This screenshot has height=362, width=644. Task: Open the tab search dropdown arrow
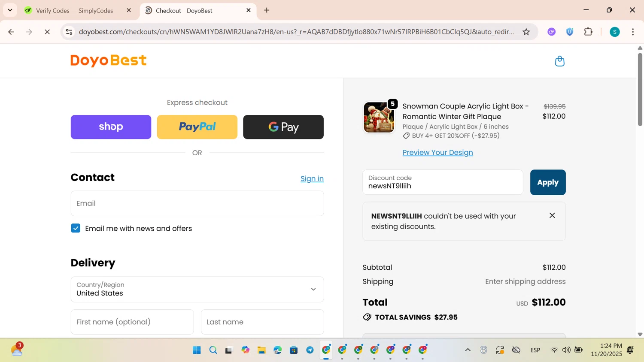(x=10, y=10)
